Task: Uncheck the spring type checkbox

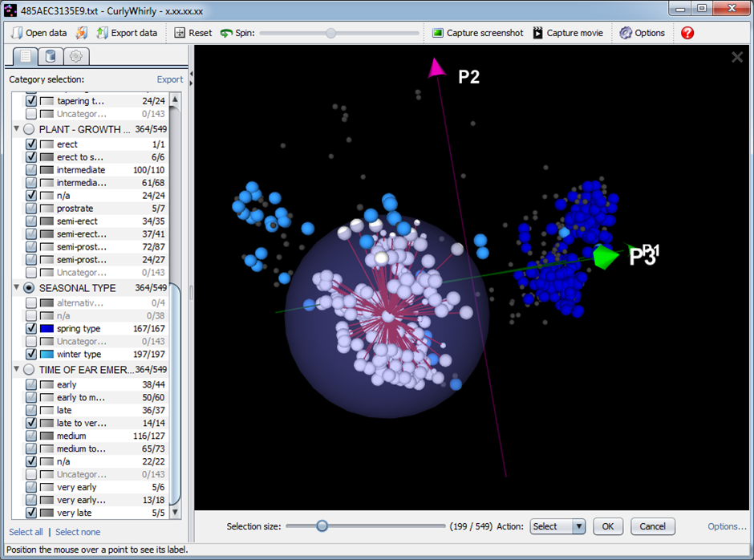Action: (x=31, y=329)
